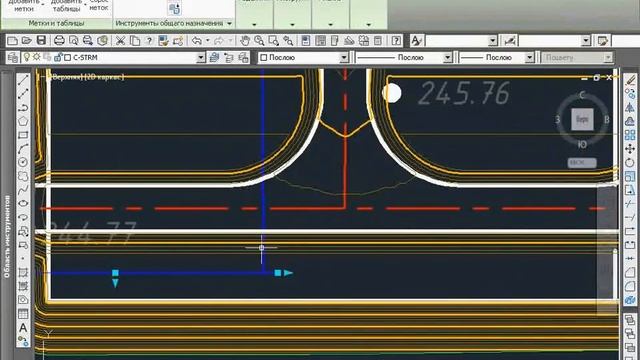Click the Text Style icon
Viewport: 640px width, 360px height.
tap(416, 40)
